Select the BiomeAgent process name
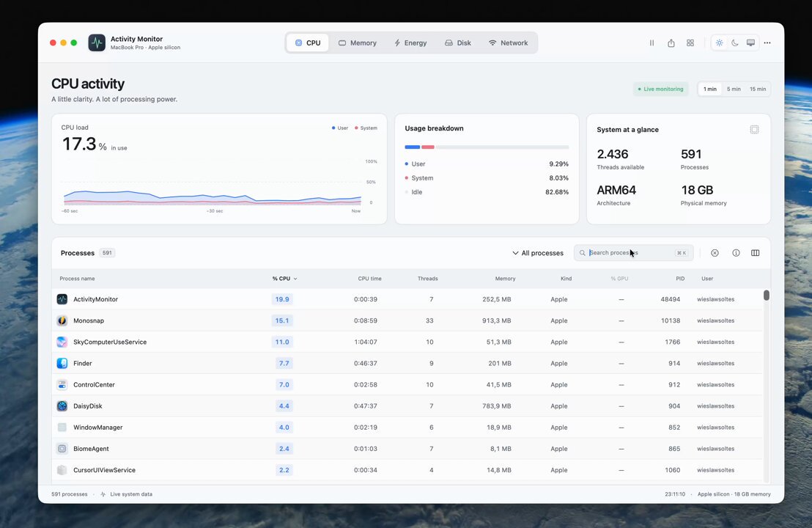 coord(91,449)
